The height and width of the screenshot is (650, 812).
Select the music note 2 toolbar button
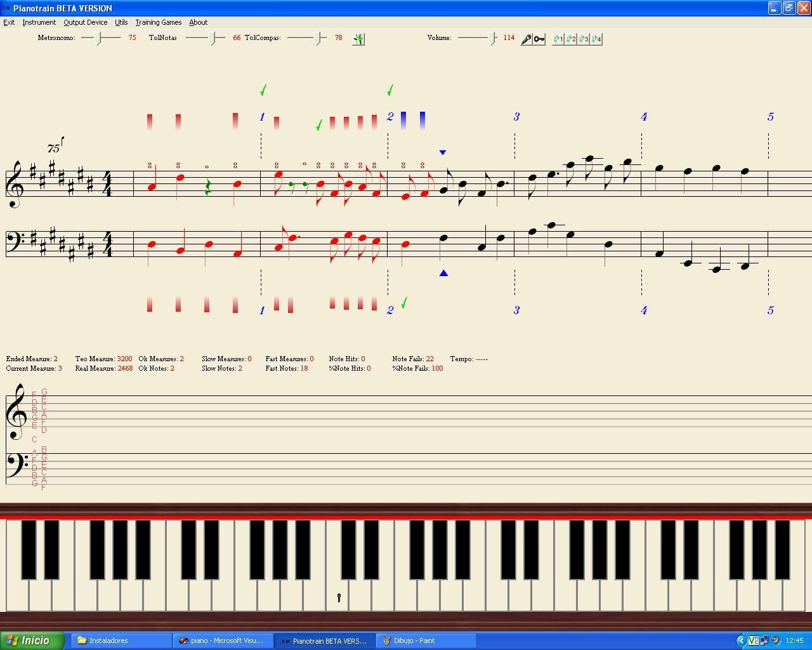(571, 39)
